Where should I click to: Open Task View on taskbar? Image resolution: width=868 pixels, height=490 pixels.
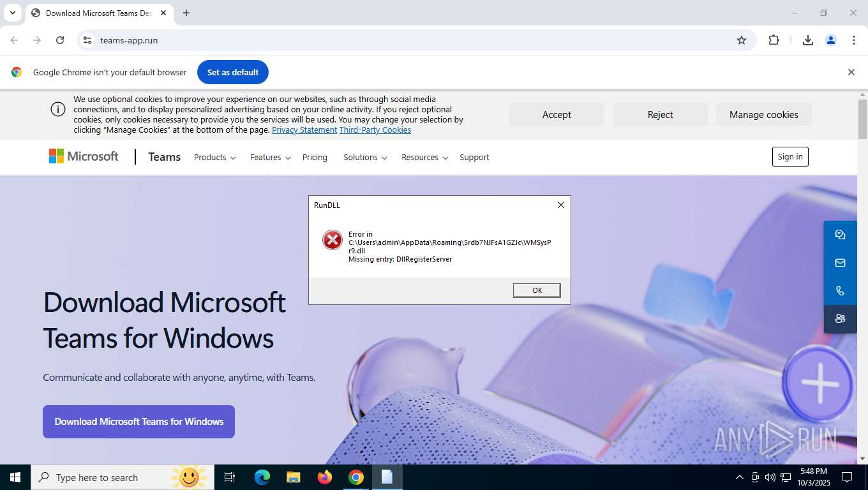[230, 477]
